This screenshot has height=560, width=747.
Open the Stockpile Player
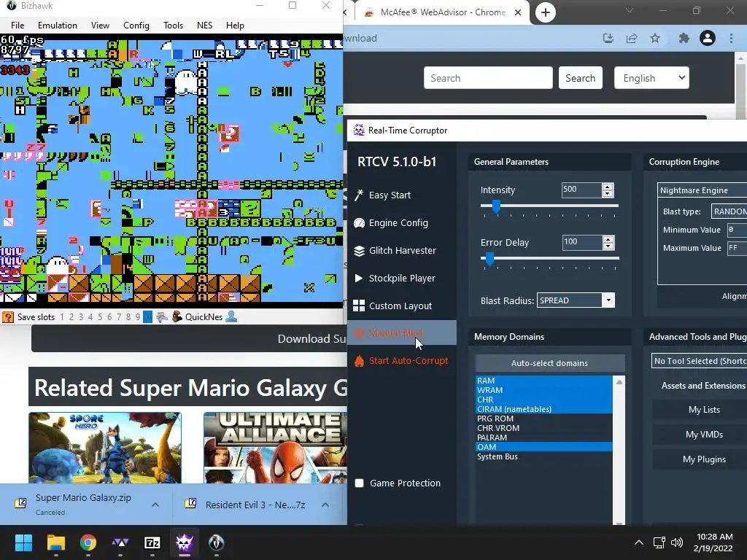395,278
